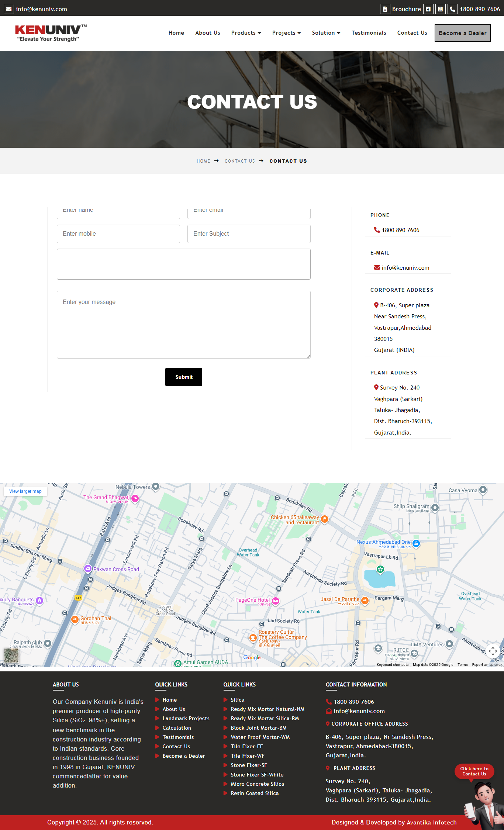Submit the contact form
The image size is (504, 830).
click(184, 377)
